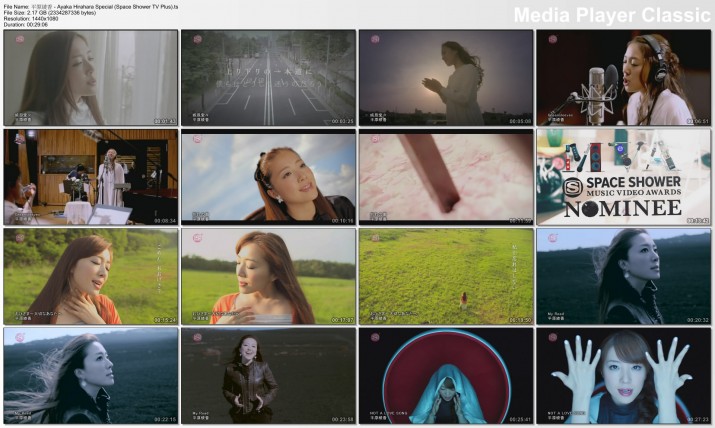This screenshot has height=428, width=715.
Task: Open the Space Shower Music Video Awards Nominee frame
Action: (x=623, y=177)
